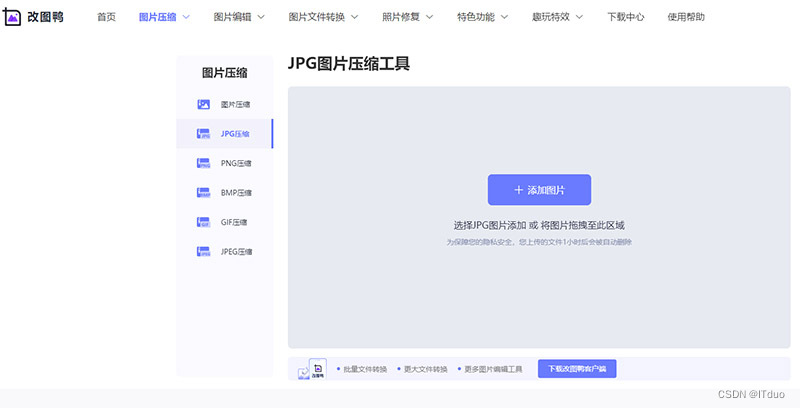The height and width of the screenshot is (408, 800).
Task: Click the 改图鸭 client app icon in bottom banner
Action: click(x=318, y=369)
